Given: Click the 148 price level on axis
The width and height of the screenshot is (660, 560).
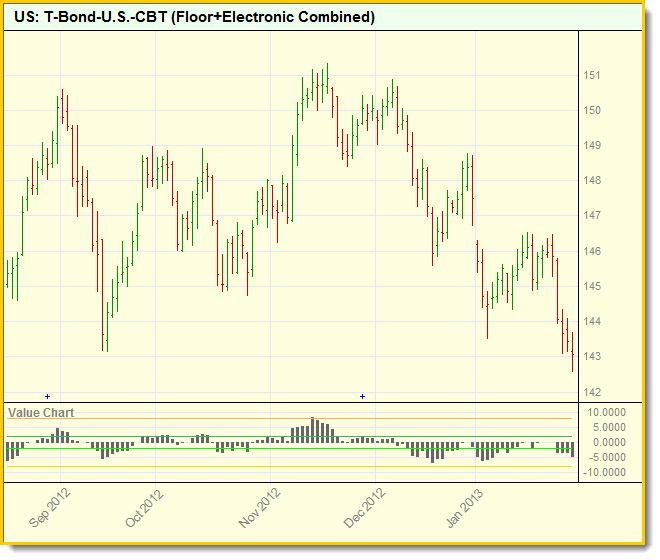Looking at the screenshot, I should coord(592,181).
